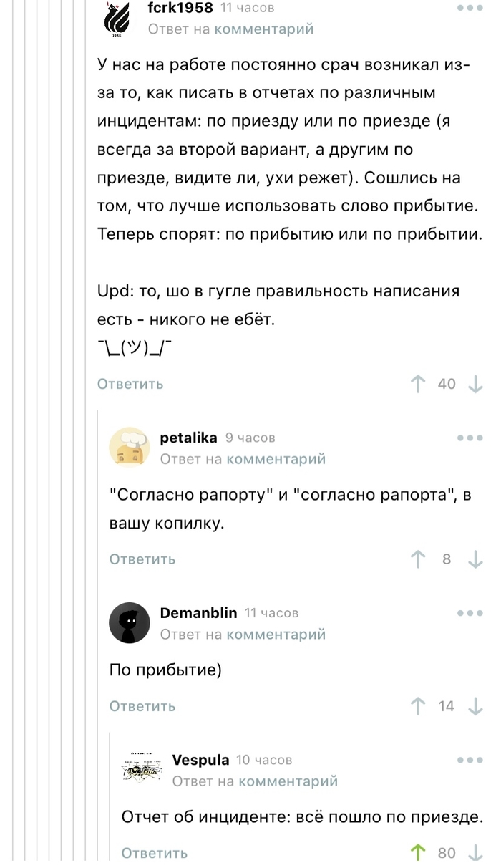501x868 pixels.
Task: Upvote petalika's comment about 'согласно рапорту'
Action: tap(418, 559)
